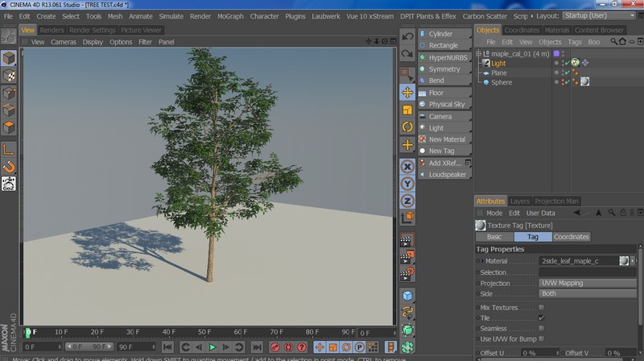This screenshot has height=361, width=644.
Task: Enable Use UVW for Bump checkbox
Action: tap(541, 338)
